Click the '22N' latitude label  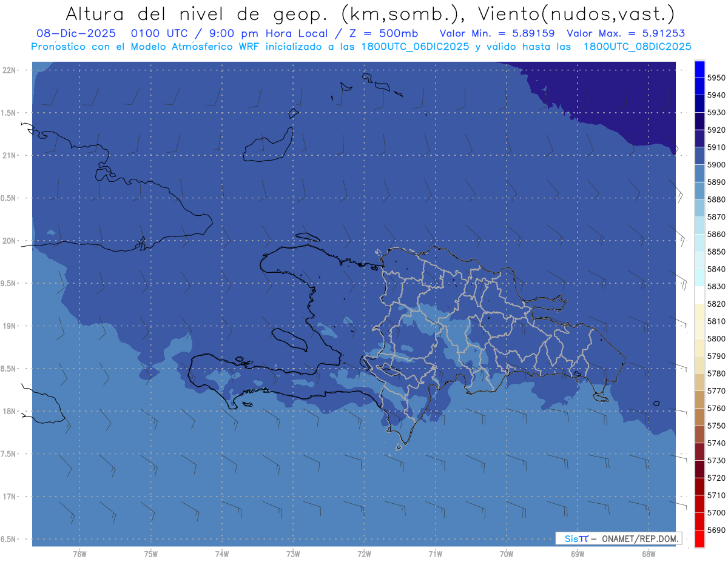(x=9, y=70)
